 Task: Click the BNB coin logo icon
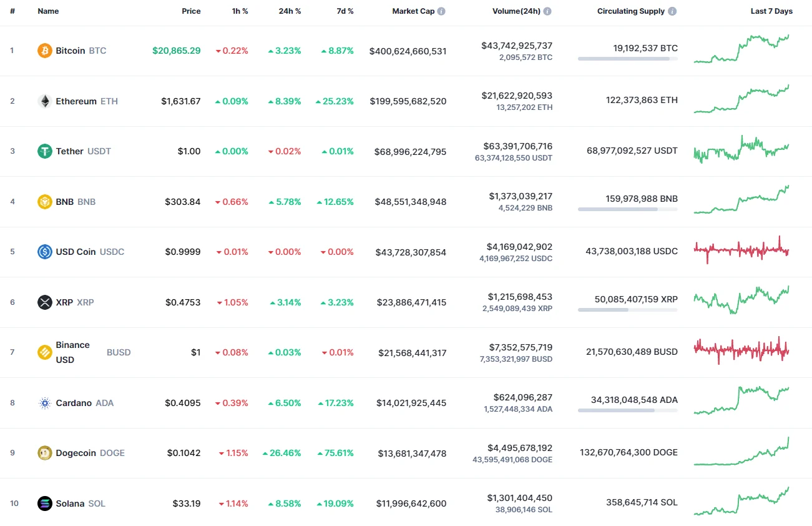[x=44, y=201]
